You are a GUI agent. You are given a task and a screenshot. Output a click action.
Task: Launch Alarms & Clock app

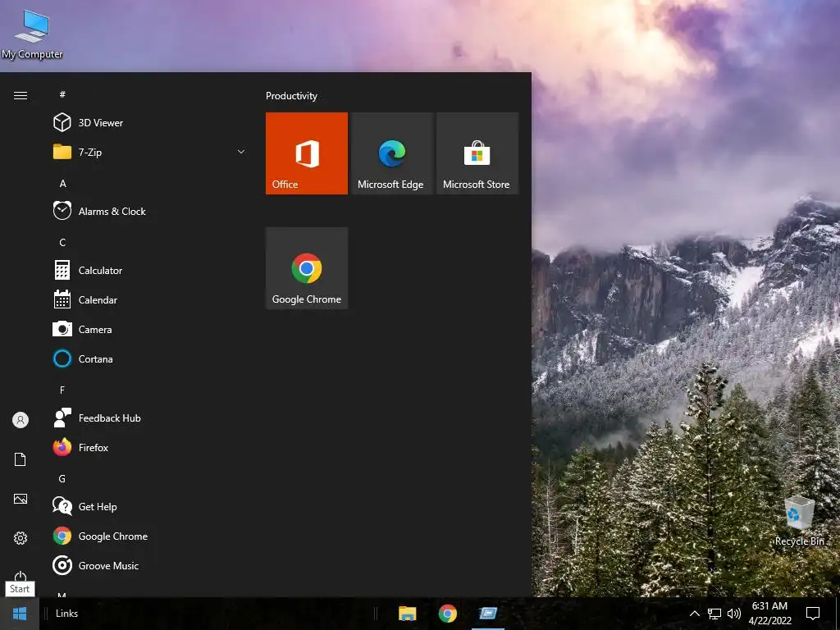pyautogui.click(x=148, y=211)
